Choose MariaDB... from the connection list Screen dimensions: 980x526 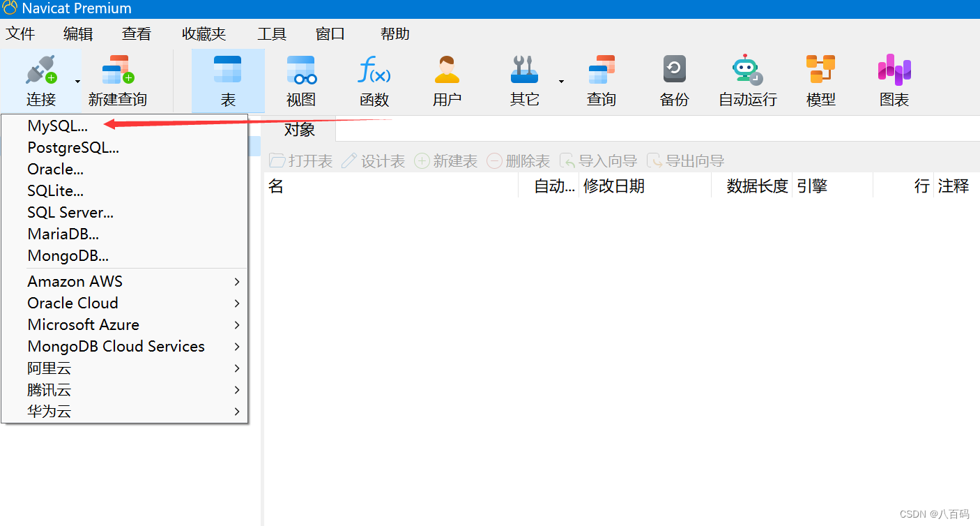125,234
